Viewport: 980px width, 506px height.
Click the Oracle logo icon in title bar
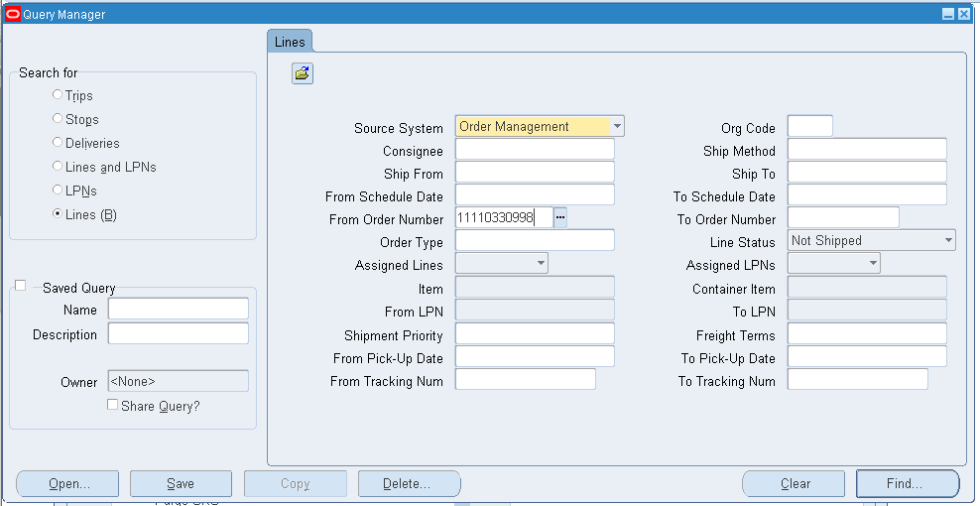(x=13, y=14)
